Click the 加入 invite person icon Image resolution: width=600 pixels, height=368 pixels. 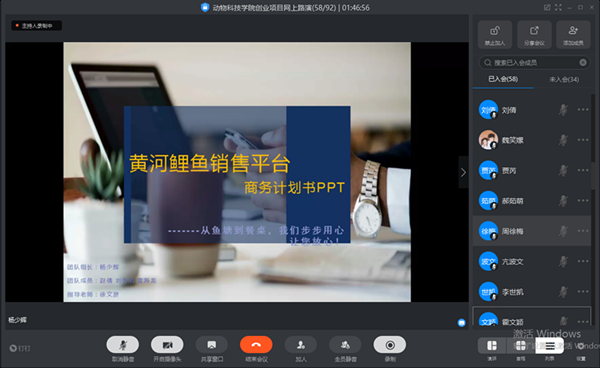(x=301, y=345)
